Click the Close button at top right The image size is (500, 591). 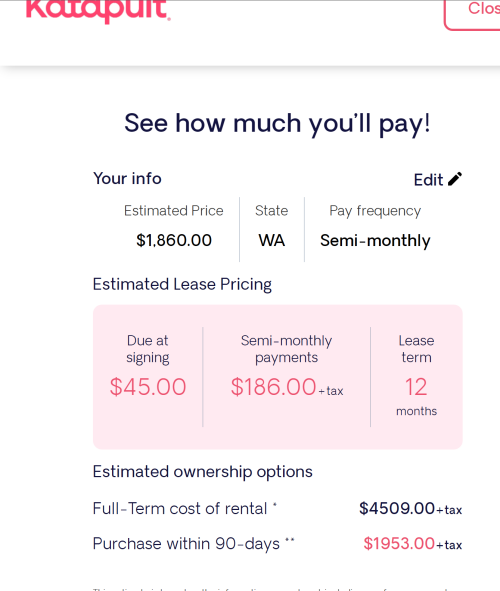pyautogui.click(x=472, y=14)
